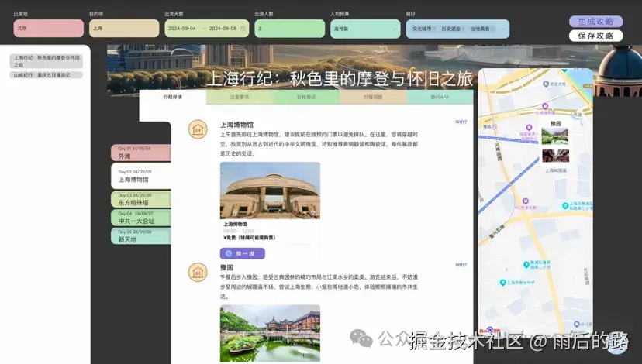Open the 上海博物馆 building photo
The image size is (642, 364).
click(x=271, y=191)
